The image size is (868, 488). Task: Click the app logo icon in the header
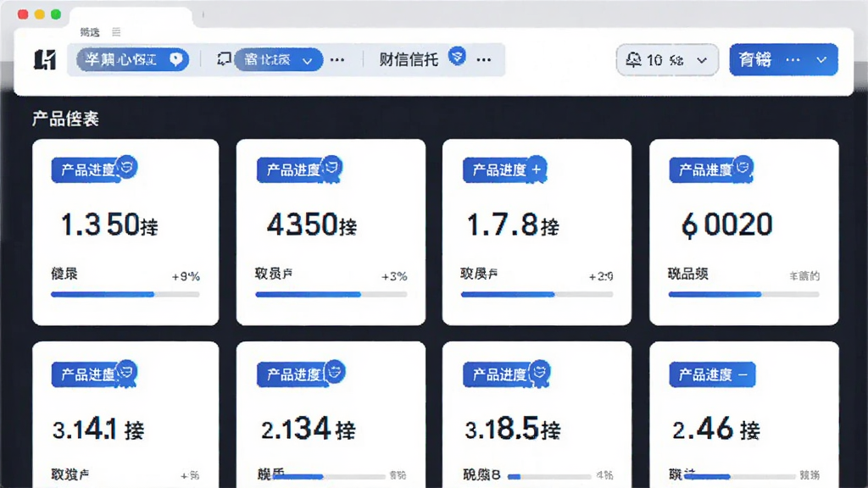[45, 59]
